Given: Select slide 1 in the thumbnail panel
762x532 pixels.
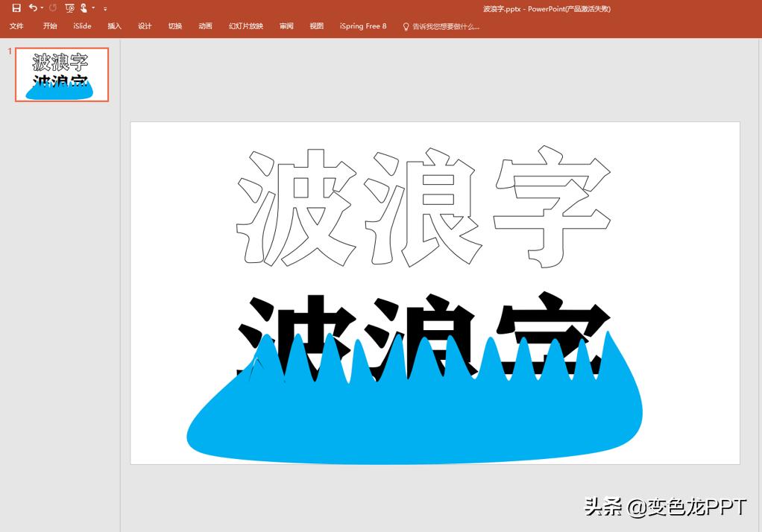Looking at the screenshot, I should tap(62, 75).
